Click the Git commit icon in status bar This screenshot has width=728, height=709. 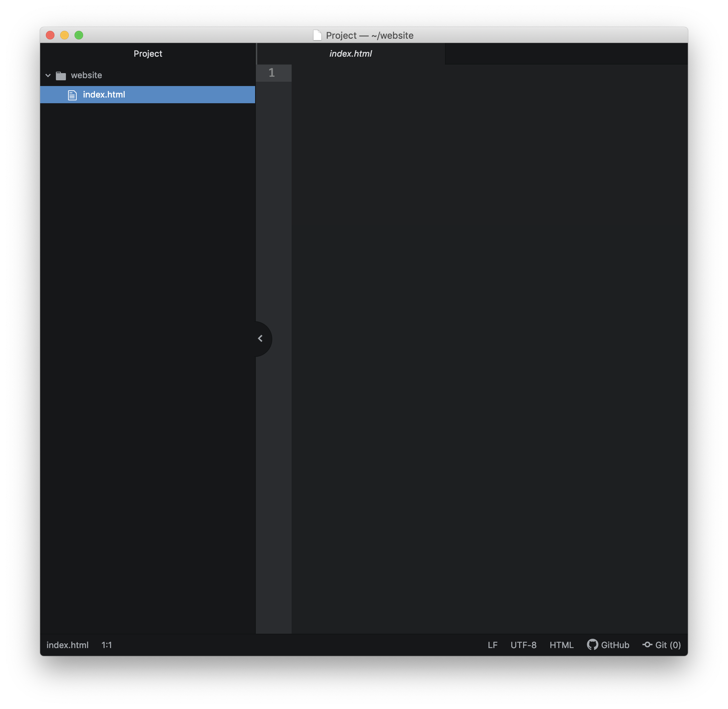pos(647,644)
